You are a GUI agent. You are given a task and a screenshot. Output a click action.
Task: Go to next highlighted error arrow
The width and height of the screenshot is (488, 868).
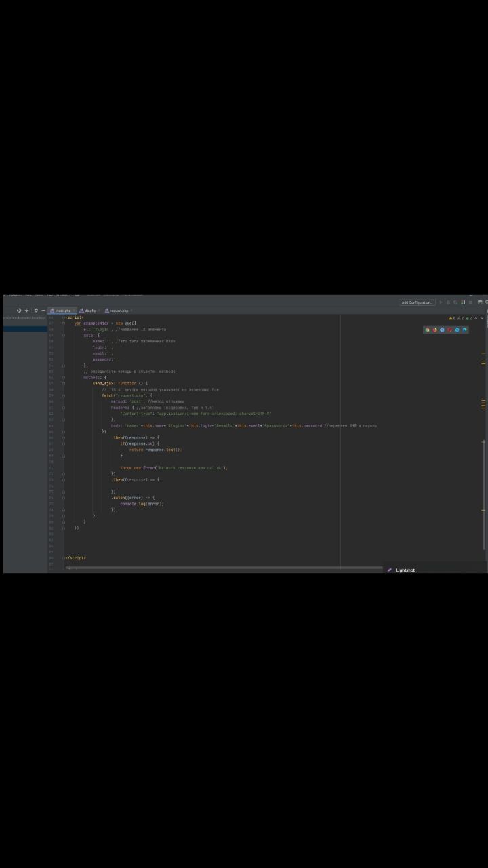pyautogui.click(x=482, y=318)
